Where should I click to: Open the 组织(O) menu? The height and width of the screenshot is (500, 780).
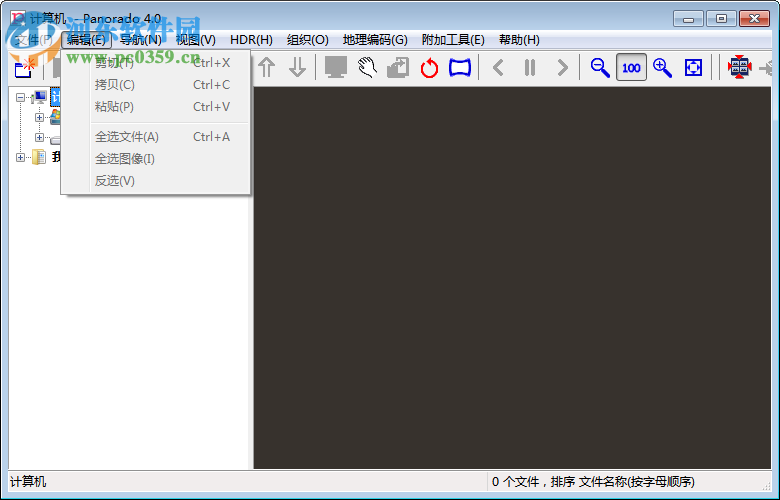307,40
